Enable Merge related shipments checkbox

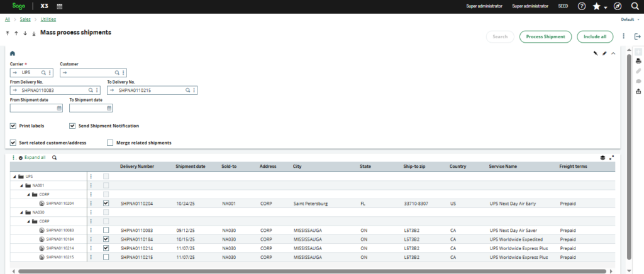pos(110,143)
